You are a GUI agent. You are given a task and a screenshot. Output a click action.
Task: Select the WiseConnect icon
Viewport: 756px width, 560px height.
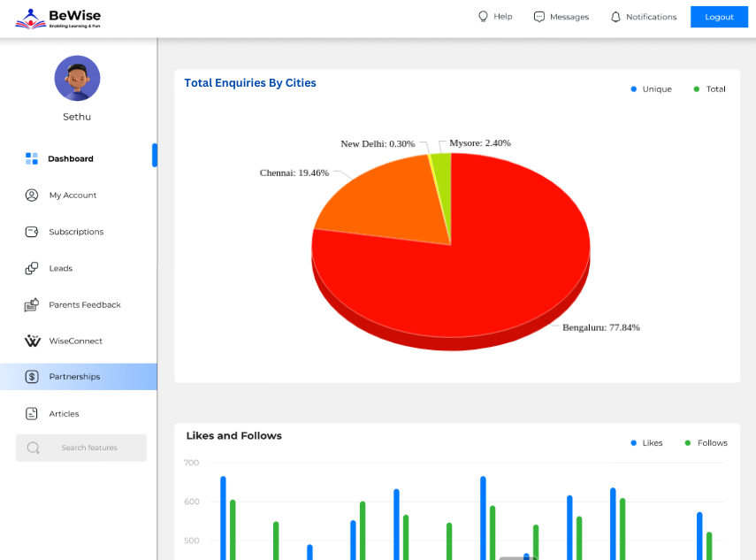point(30,341)
